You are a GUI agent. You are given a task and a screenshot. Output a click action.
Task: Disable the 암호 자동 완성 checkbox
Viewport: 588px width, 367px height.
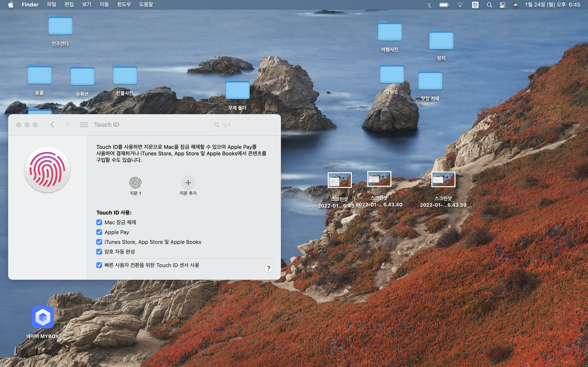coord(99,252)
